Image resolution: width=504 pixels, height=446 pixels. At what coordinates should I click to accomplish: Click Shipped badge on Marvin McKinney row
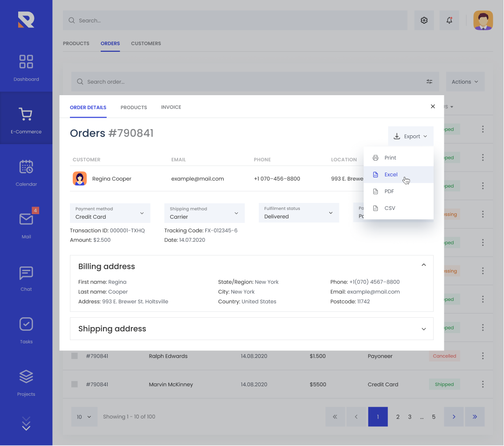click(444, 384)
